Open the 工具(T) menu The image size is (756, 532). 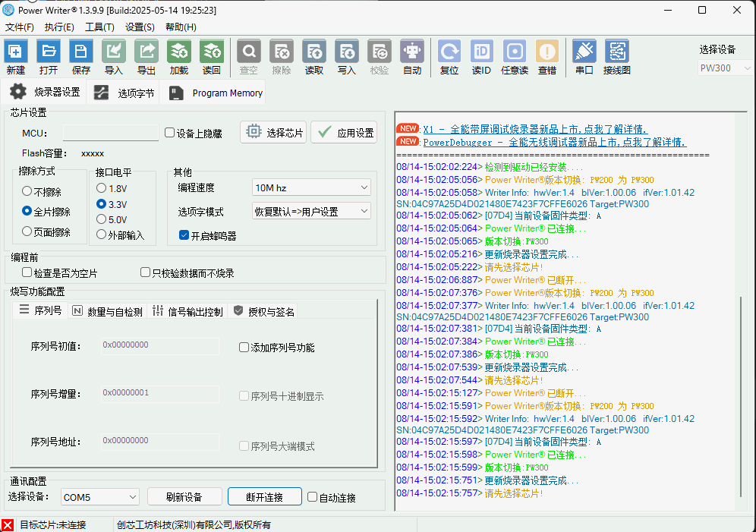[99, 27]
